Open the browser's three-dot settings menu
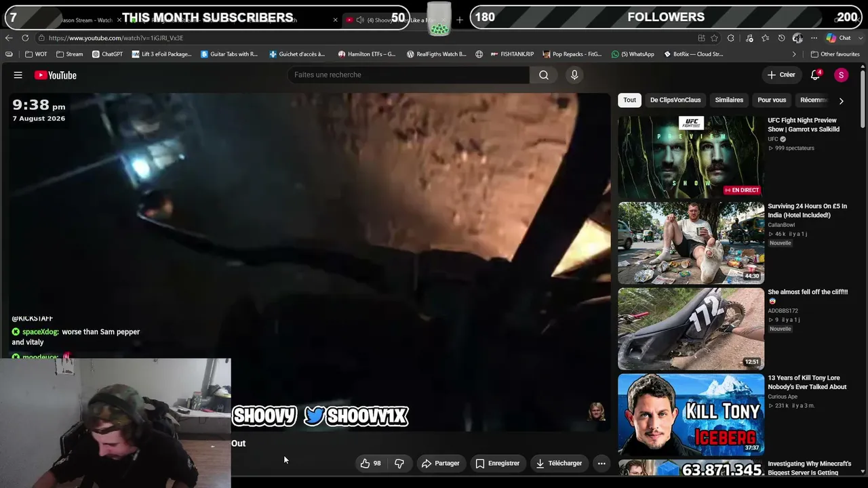 (814, 38)
